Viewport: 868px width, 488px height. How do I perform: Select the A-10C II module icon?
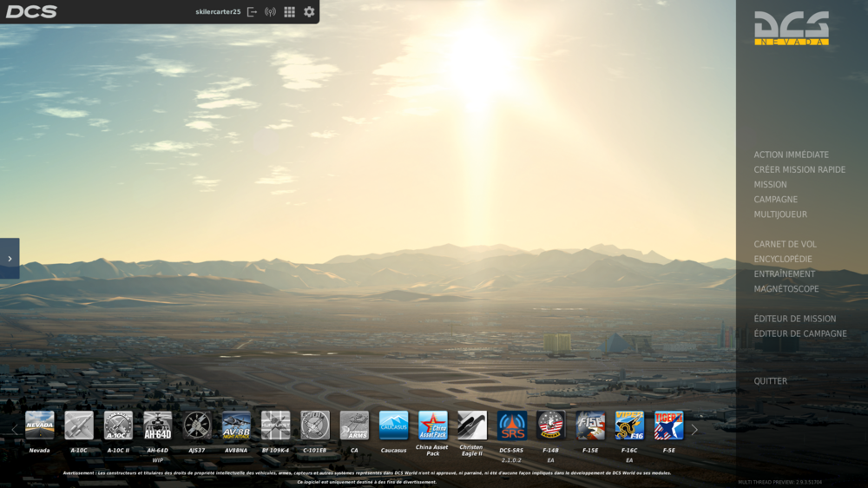[118, 425]
